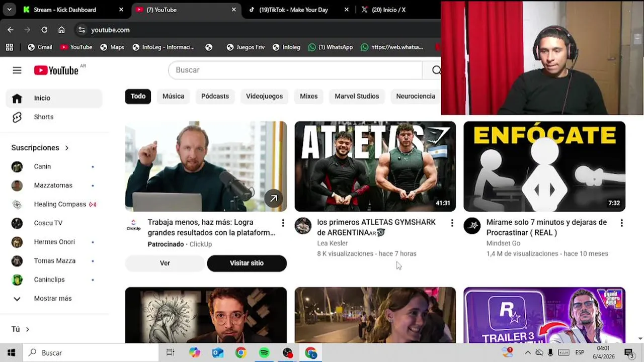Launch Spotify from the taskbar
The image size is (644, 362).
coord(264,353)
